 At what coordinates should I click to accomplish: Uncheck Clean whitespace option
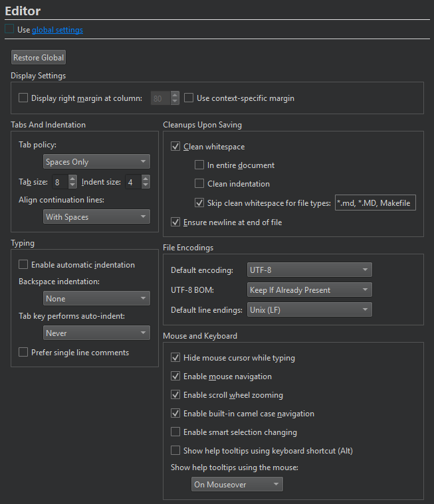coord(175,147)
